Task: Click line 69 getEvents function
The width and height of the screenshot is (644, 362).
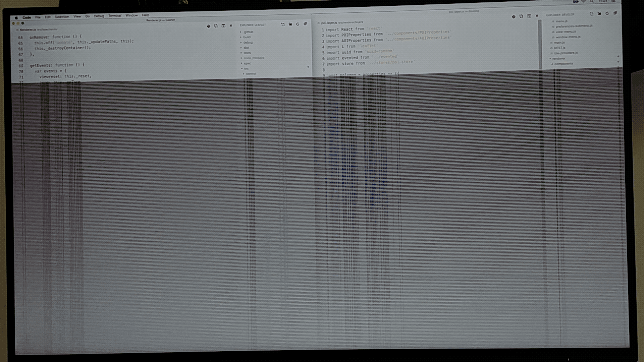Action: point(57,65)
